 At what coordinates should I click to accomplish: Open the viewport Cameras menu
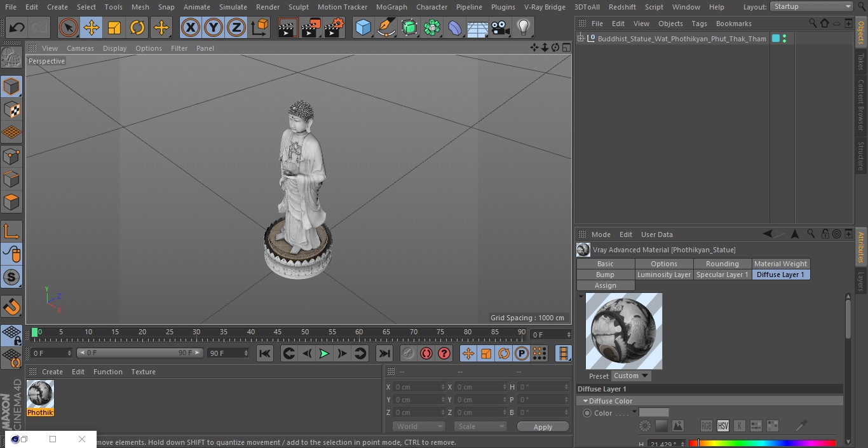coord(80,48)
